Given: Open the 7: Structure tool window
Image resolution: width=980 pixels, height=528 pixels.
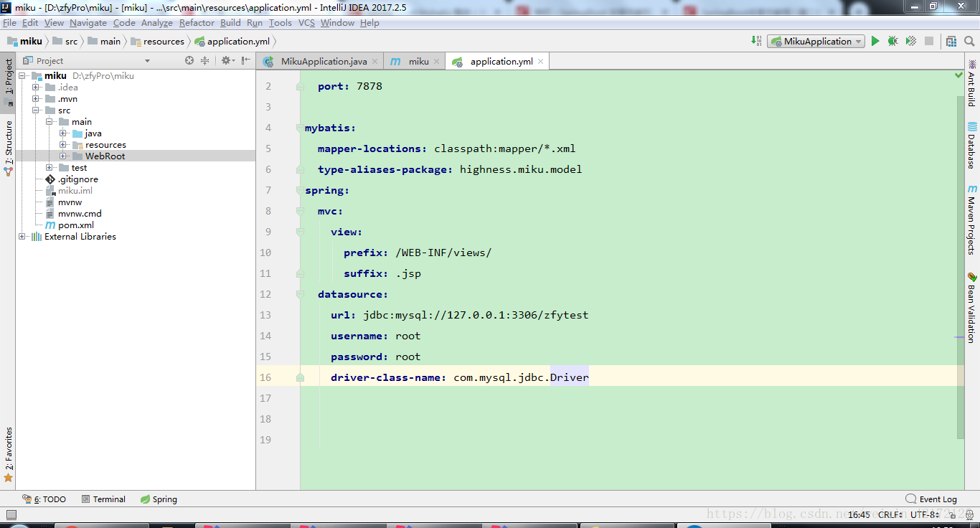Looking at the screenshot, I should (x=8, y=148).
